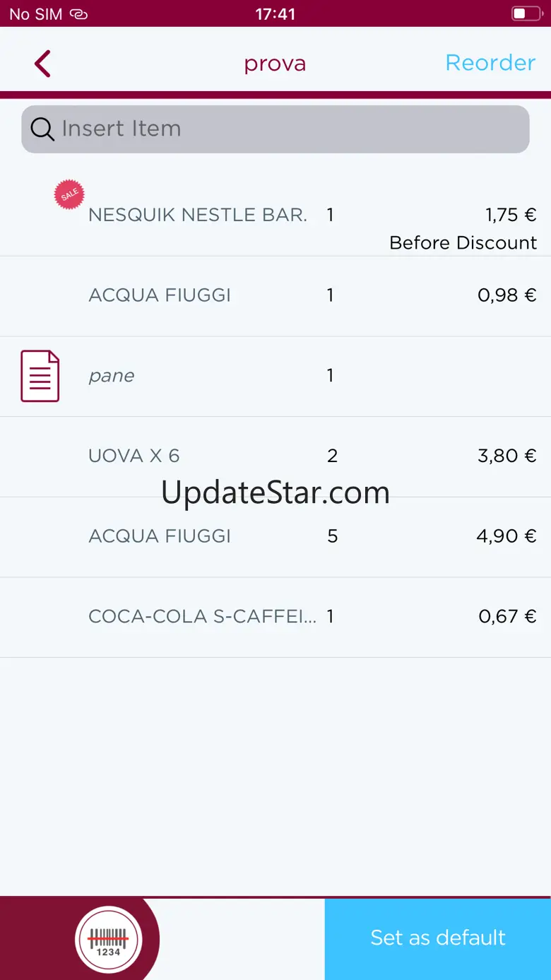Select the pane note item
Image resolution: width=551 pixels, height=980 pixels.
[112, 376]
